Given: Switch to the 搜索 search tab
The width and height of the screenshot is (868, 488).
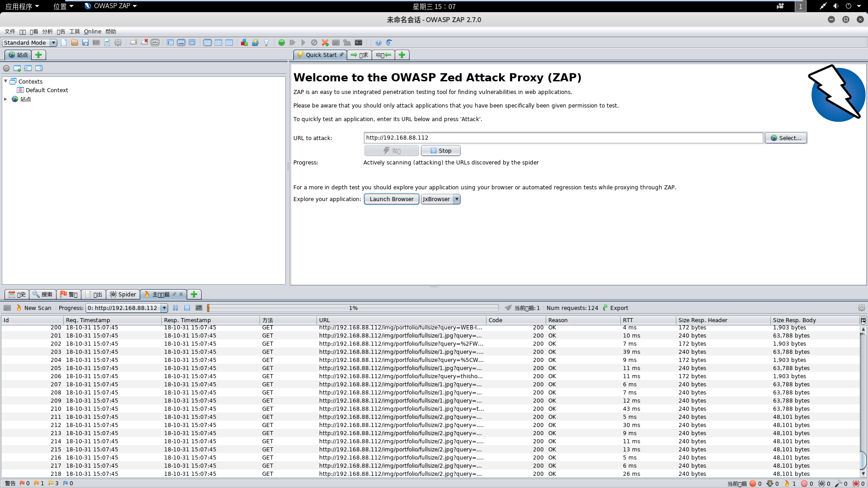Looking at the screenshot, I should tap(42, 294).
